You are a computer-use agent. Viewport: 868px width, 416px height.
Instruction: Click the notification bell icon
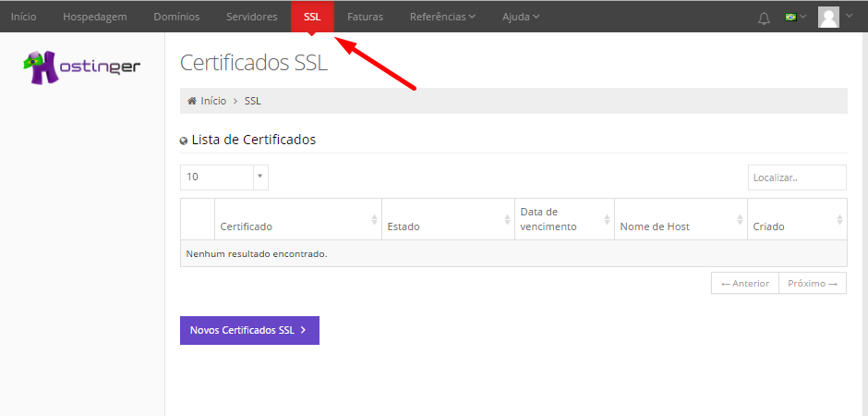(764, 18)
